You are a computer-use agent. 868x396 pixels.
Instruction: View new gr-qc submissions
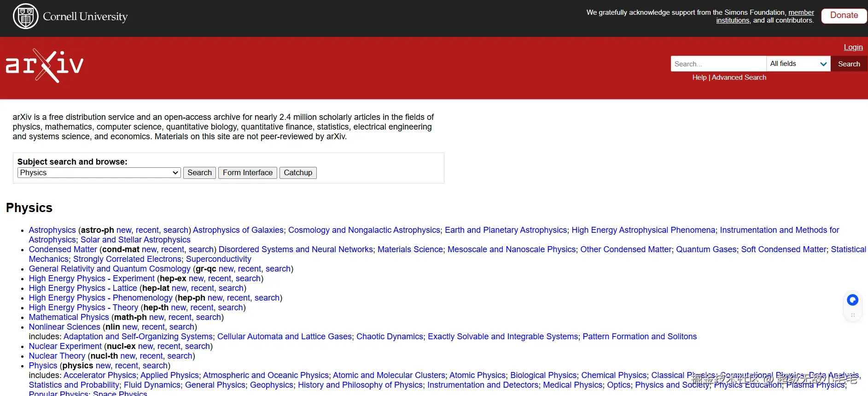tap(226, 269)
